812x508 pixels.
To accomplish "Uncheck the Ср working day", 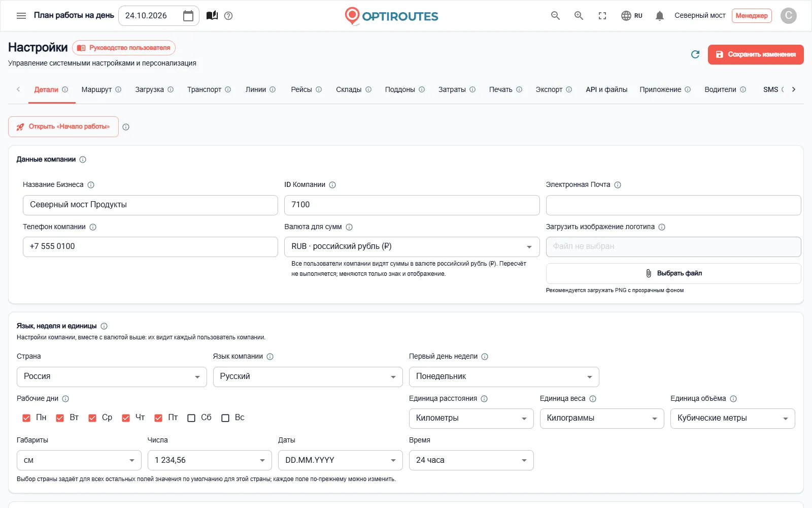I will pos(92,418).
